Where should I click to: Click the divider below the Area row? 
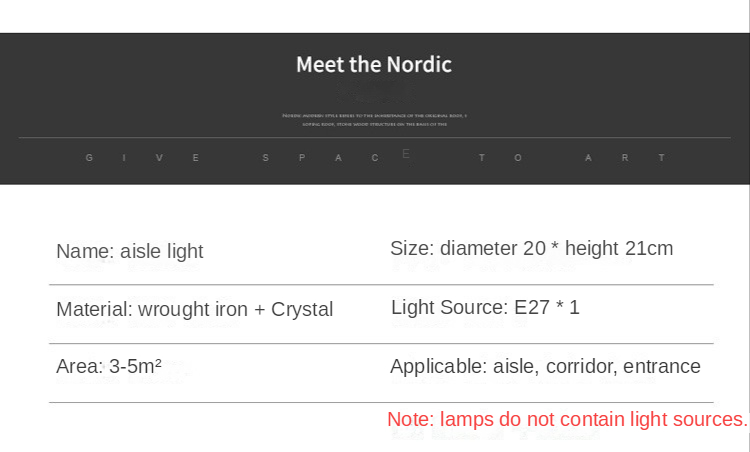click(x=381, y=402)
